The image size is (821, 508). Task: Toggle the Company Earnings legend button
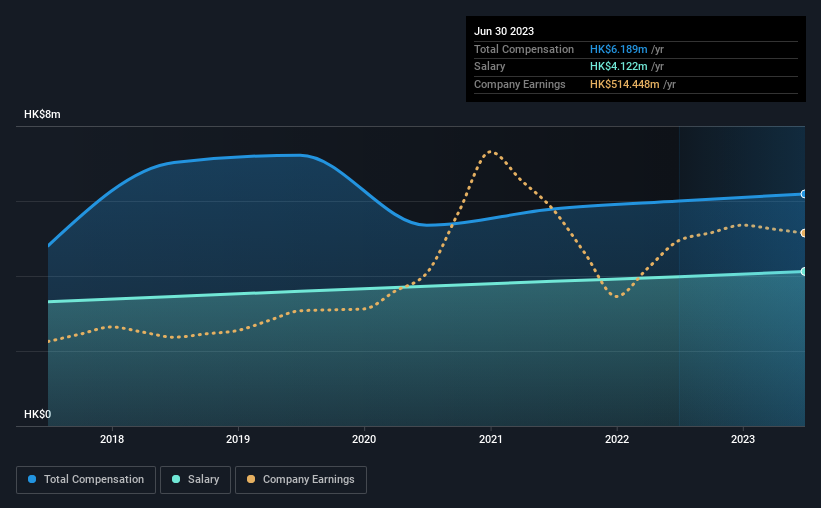click(x=301, y=480)
